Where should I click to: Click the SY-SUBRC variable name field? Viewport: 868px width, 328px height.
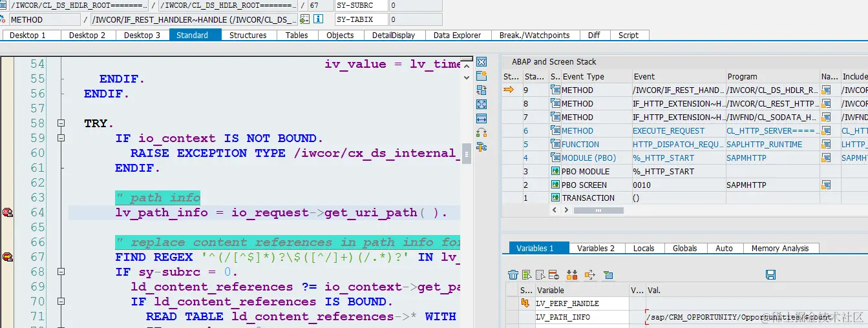pyautogui.click(x=362, y=5)
